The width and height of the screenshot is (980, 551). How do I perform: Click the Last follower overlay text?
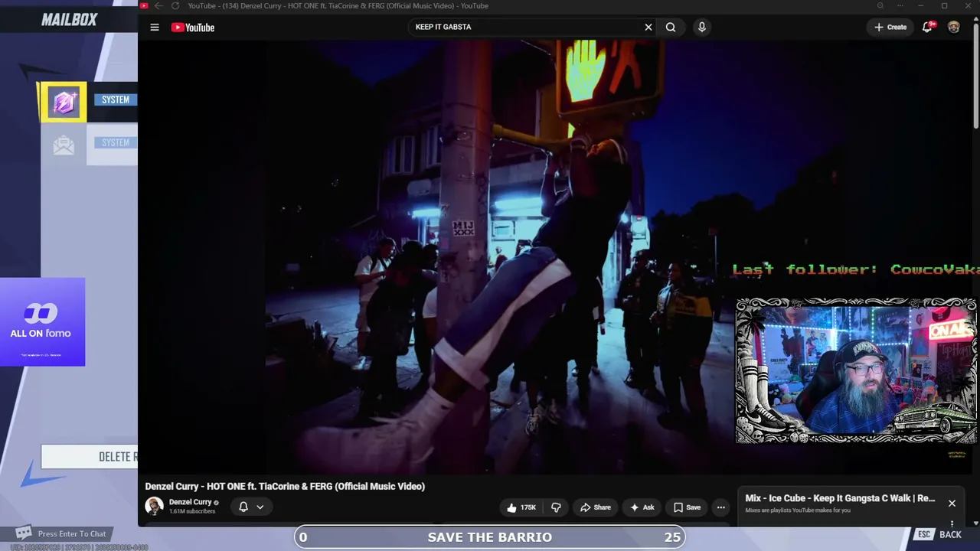pyautogui.click(x=855, y=269)
